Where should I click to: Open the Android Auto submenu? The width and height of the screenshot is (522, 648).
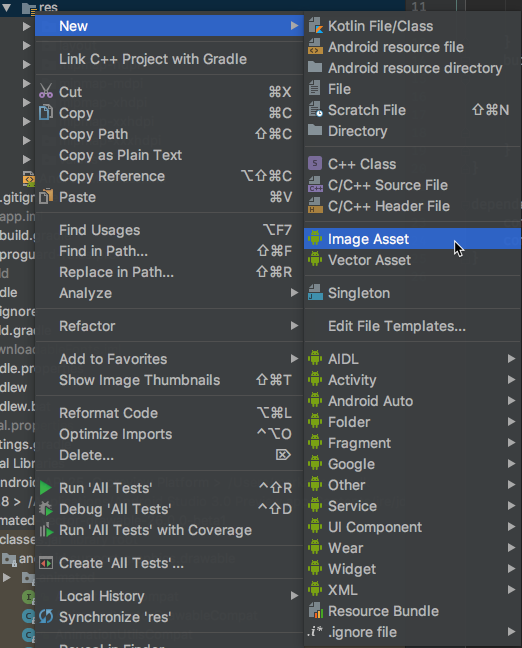412,401
